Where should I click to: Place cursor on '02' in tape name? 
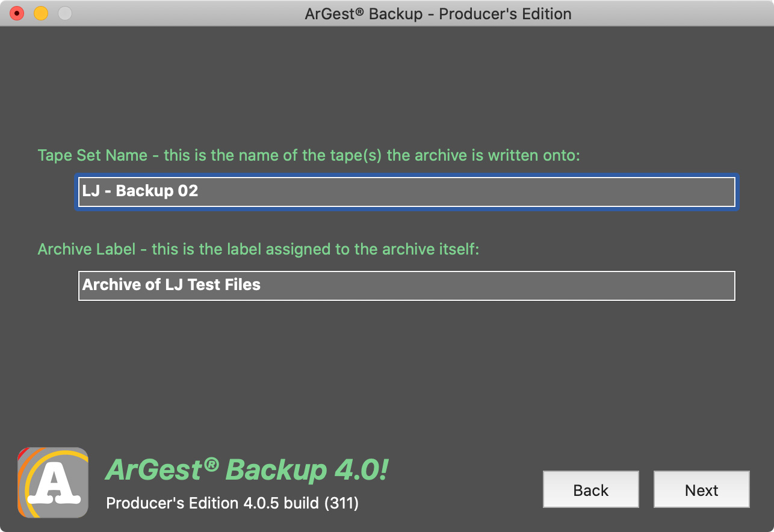(x=188, y=191)
